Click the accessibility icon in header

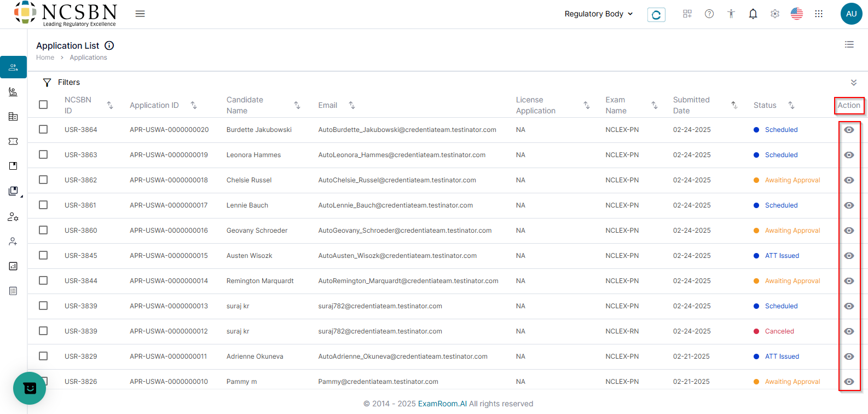[731, 14]
